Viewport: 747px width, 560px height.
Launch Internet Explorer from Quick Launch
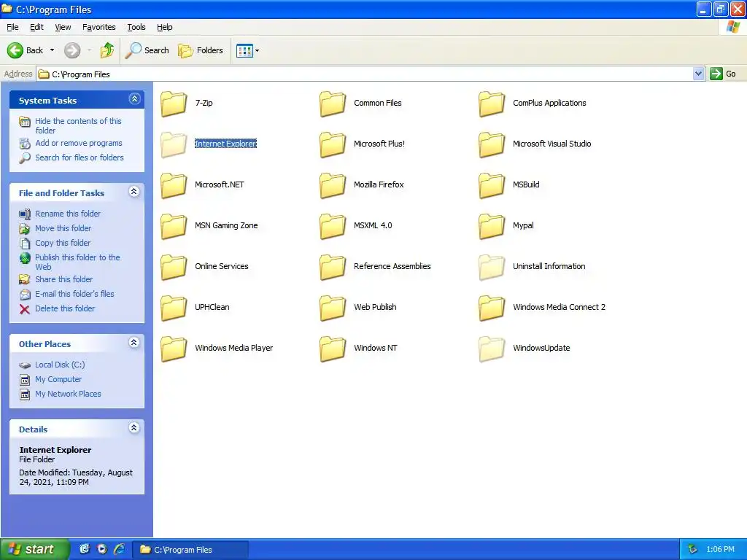(x=119, y=549)
